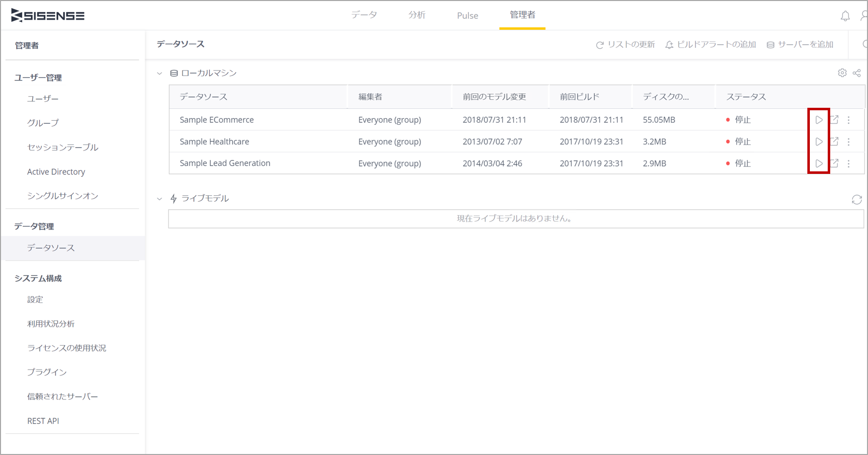868x455 pixels.
Task: Collapse the ローカルマシン section
Action: (x=160, y=74)
